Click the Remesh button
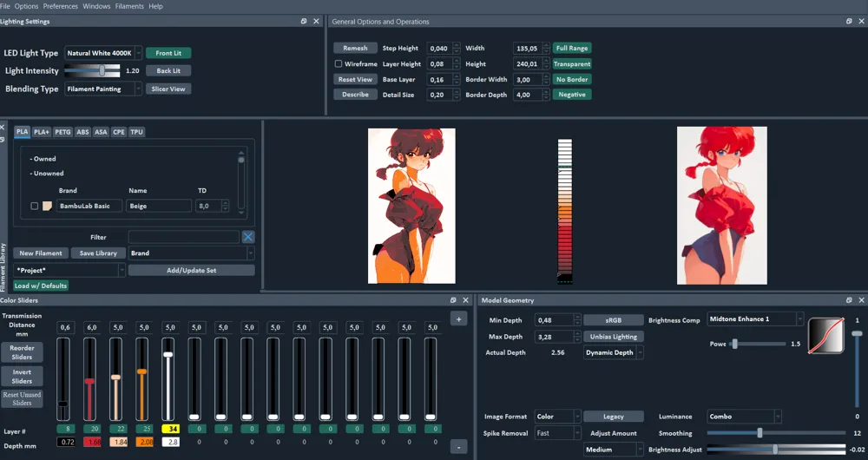 [355, 48]
